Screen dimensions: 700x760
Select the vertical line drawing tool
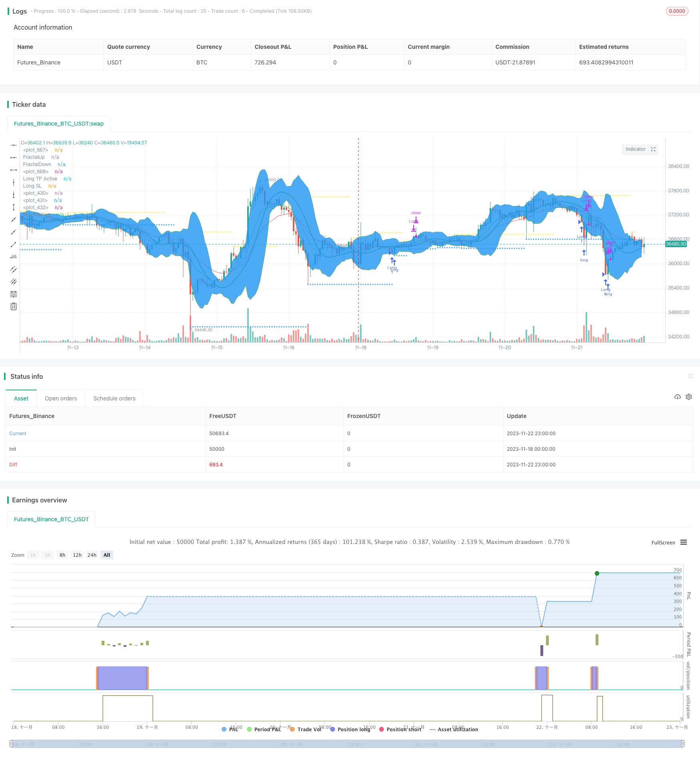pos(14,182)
